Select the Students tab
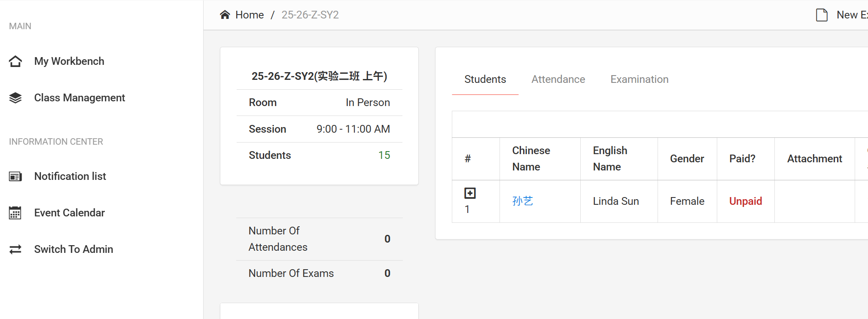868x319 pixels. point(485,79)
